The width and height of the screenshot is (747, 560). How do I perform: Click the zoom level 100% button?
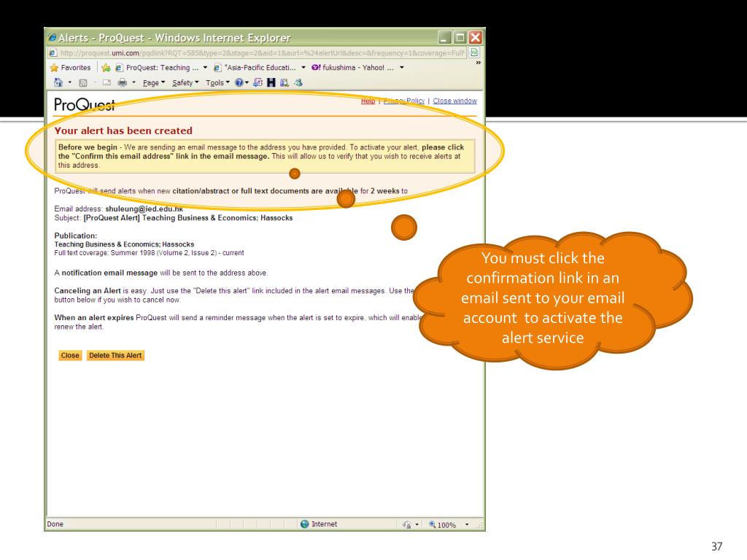[x=443, y=524]
